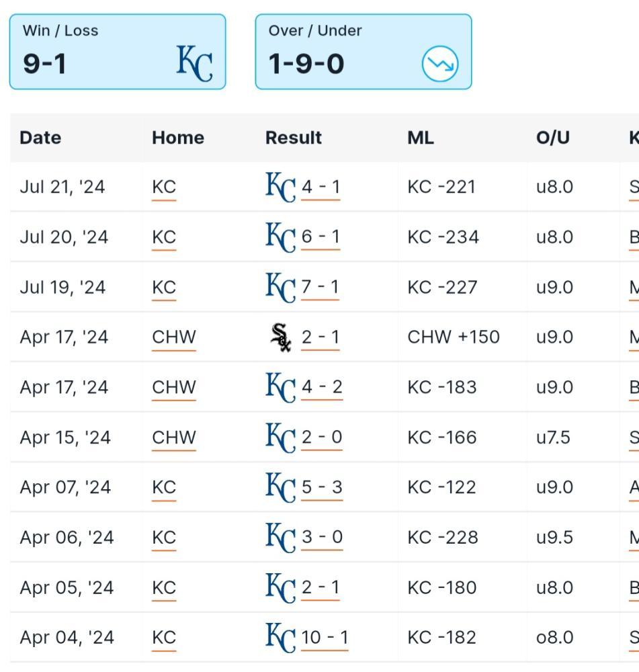
Task: Open the 2 - 0 score link for Apr 15
Action: coord(322,437)
